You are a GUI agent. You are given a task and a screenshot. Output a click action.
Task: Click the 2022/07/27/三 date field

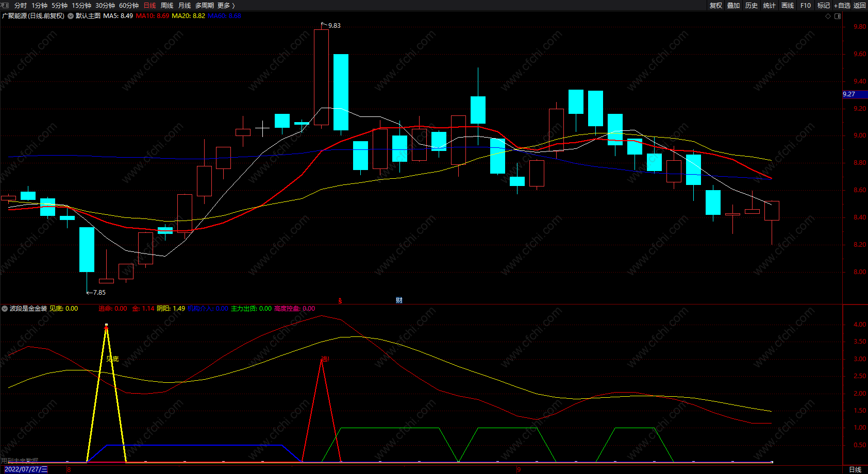pyautogui.click(x=26, y=469)
